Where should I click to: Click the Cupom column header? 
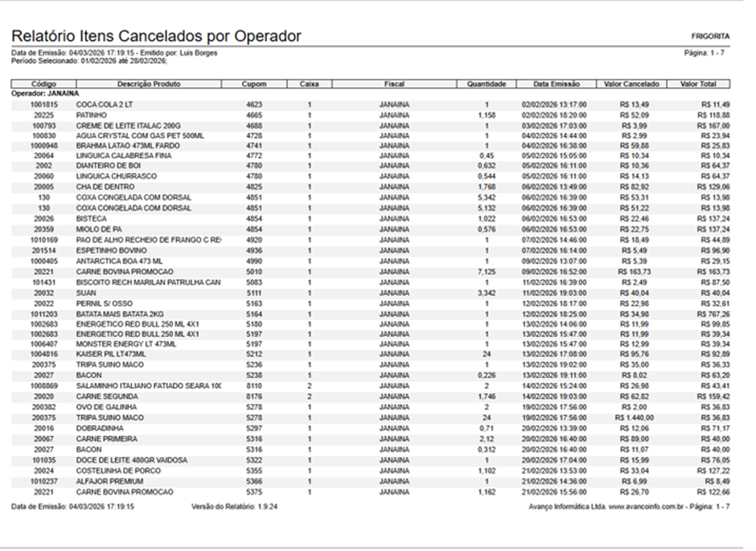pyautogui.click(x=254, y=84)
